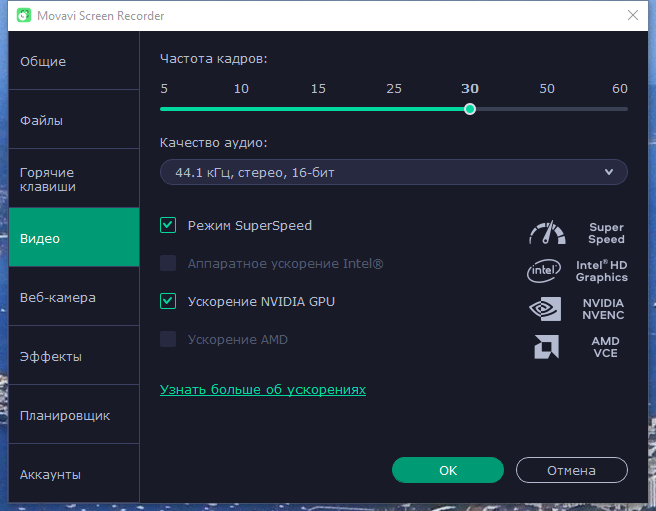The height and width of the screenshot is (511, 656).
Task: Confirm settings with the OK button
Action: (448, 470)
